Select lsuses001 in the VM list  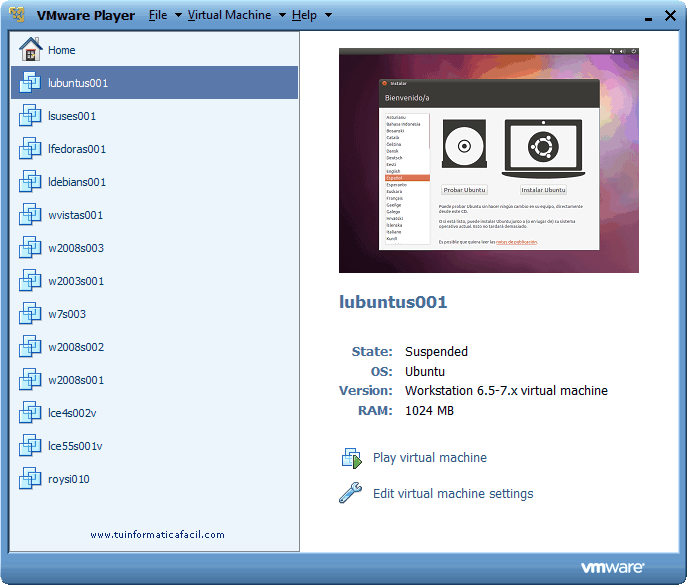tap(154, 116)
